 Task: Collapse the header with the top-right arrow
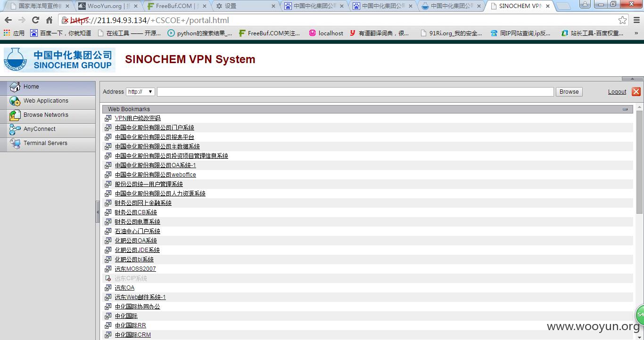coord(632,79)
